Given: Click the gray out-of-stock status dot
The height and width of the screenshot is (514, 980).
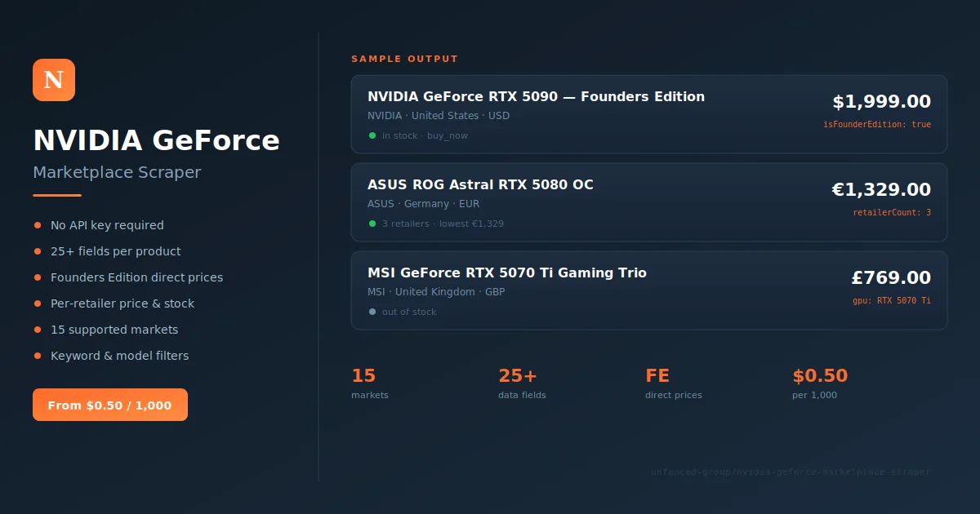Looking at the screenshot, I should click(x=372, y=312).
